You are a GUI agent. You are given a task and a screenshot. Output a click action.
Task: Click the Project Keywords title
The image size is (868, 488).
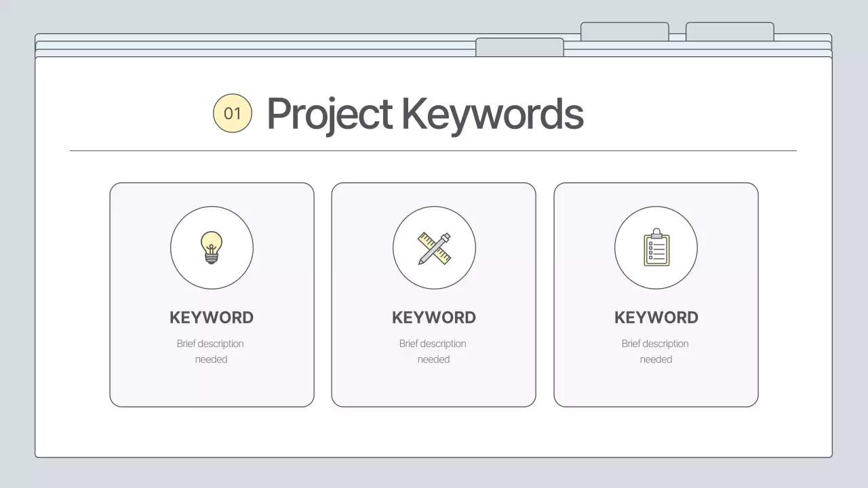point(426,113)
